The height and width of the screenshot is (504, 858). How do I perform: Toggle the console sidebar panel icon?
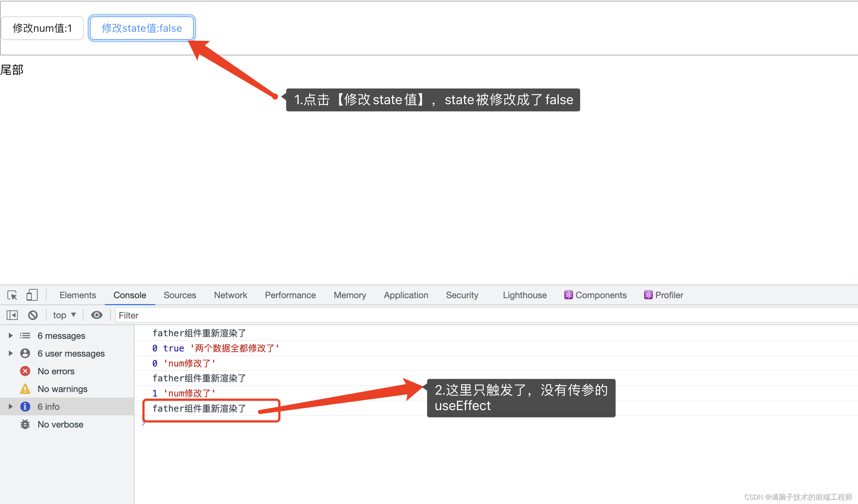(12, 315)
